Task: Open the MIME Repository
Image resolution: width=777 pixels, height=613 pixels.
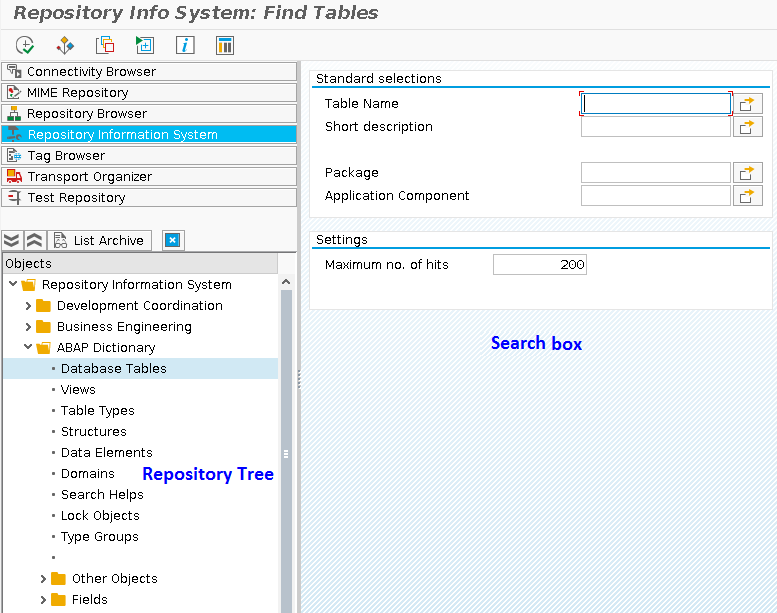Action: point(149,93)
